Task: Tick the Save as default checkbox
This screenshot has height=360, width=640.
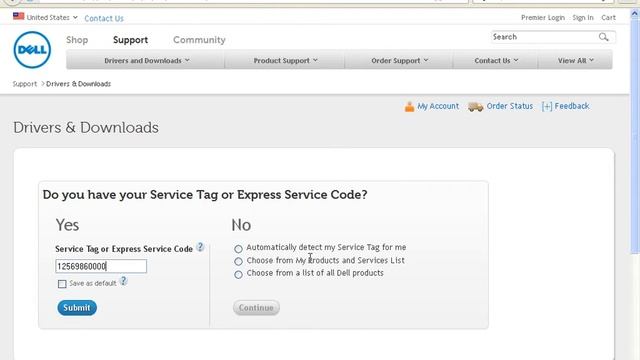Action: (62, 284)
